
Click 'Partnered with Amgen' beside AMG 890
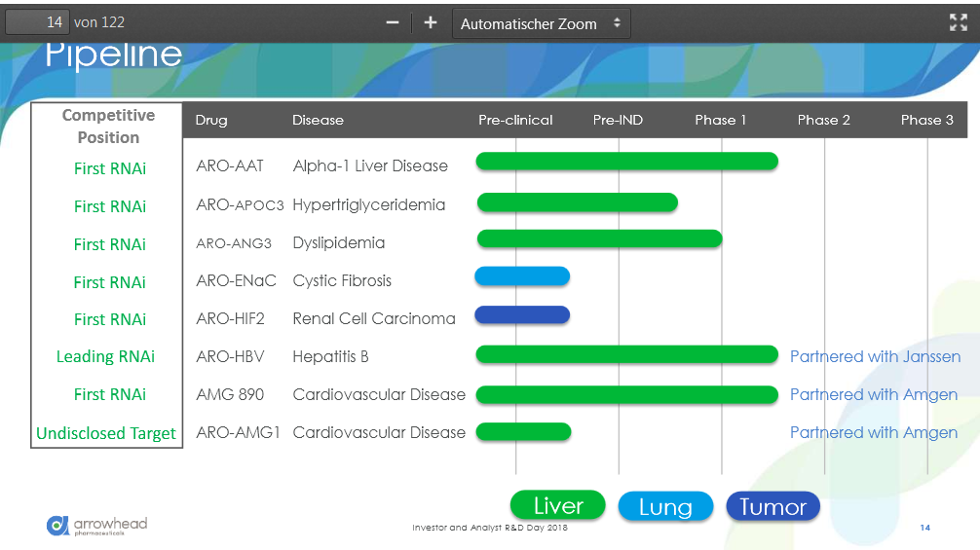874,394
